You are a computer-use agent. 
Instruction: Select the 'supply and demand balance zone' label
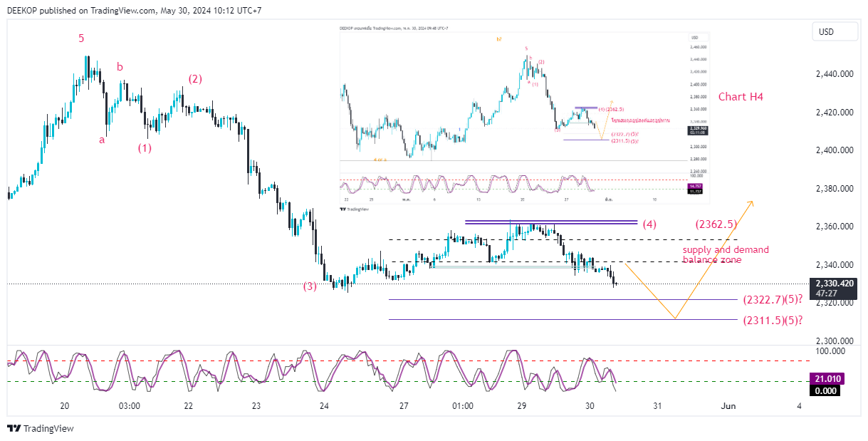pos(726,255)
